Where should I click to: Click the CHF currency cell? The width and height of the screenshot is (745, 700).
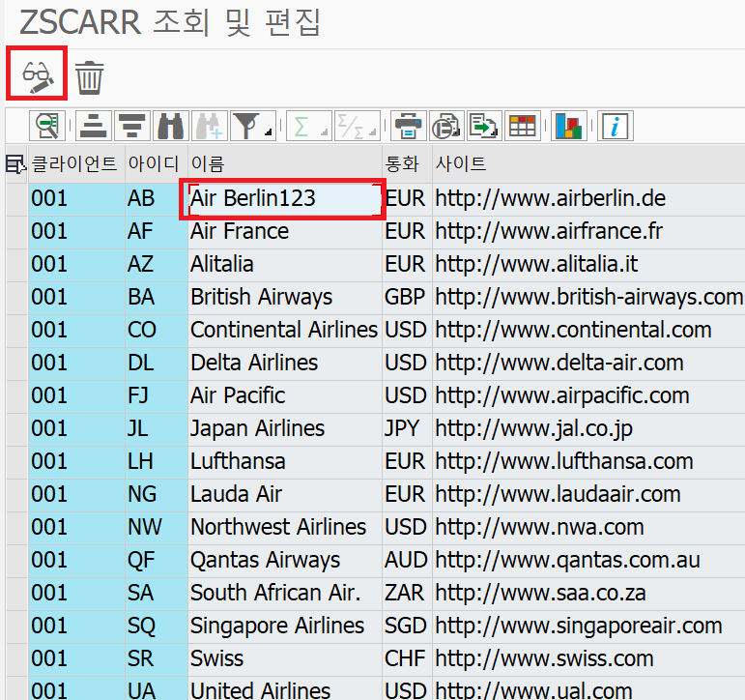point(407,658)
